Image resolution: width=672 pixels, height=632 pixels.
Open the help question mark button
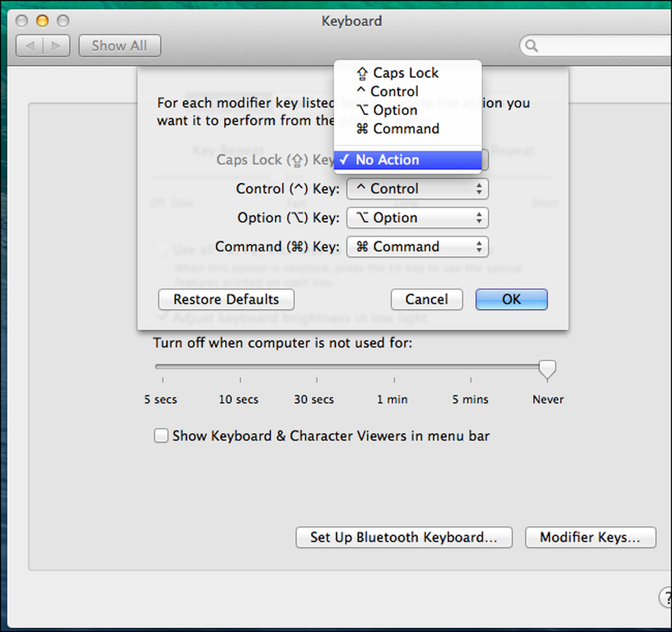[665, 596]
